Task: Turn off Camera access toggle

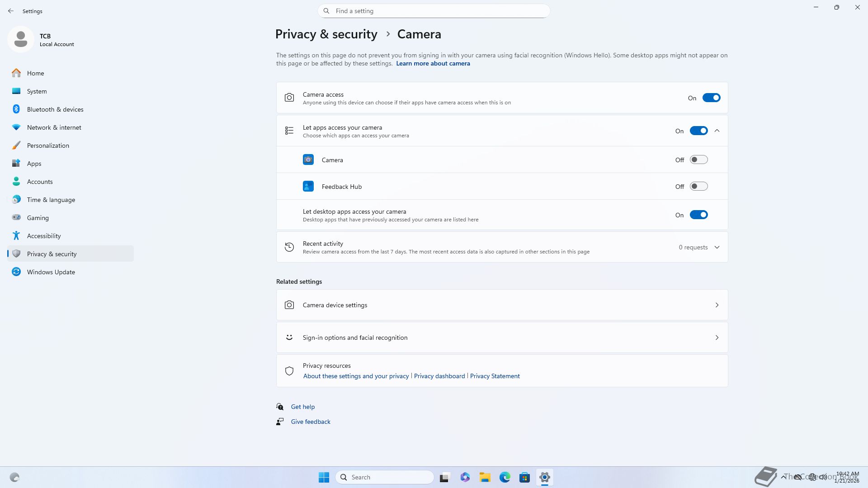Action: coord(711,98)
